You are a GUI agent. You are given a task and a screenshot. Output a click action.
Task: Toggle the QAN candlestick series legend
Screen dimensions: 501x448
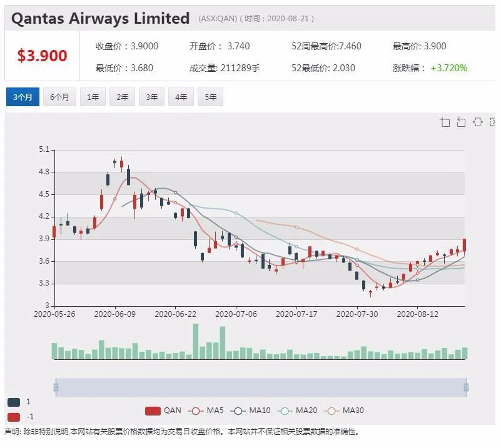[163, 411]
